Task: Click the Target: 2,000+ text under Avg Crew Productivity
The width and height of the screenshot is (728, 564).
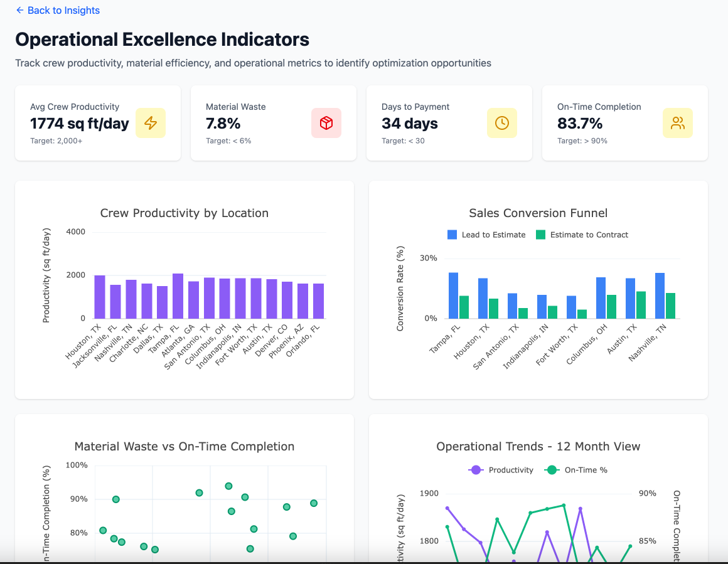Action: 56,141
